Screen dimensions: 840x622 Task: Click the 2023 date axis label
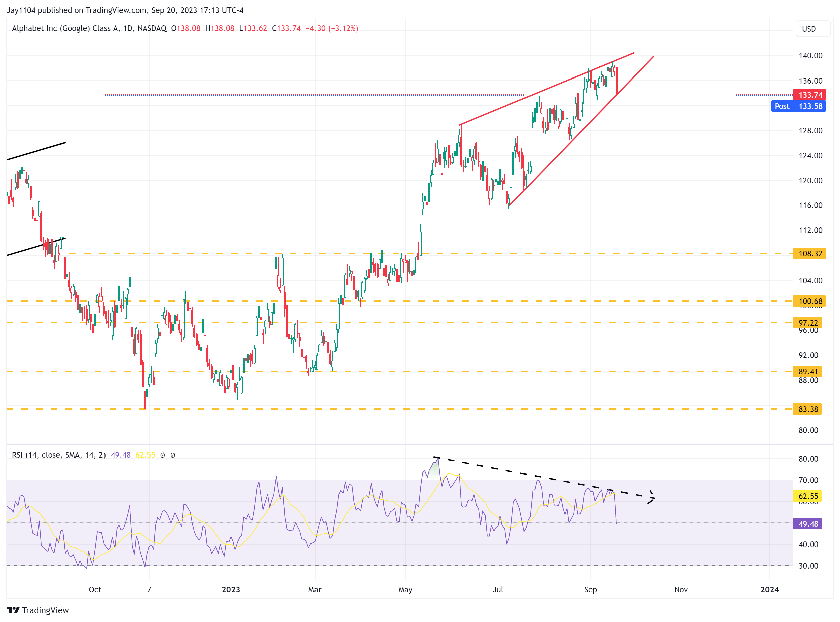(x=231, y=589)
